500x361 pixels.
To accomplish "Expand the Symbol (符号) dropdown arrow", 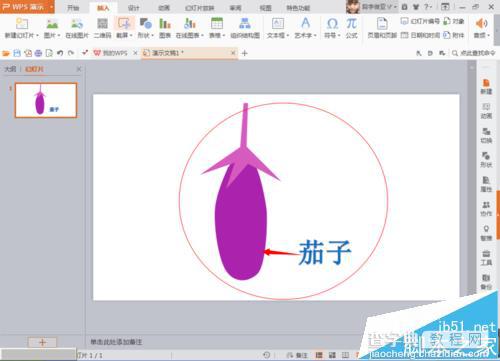I will click(339, 35).
